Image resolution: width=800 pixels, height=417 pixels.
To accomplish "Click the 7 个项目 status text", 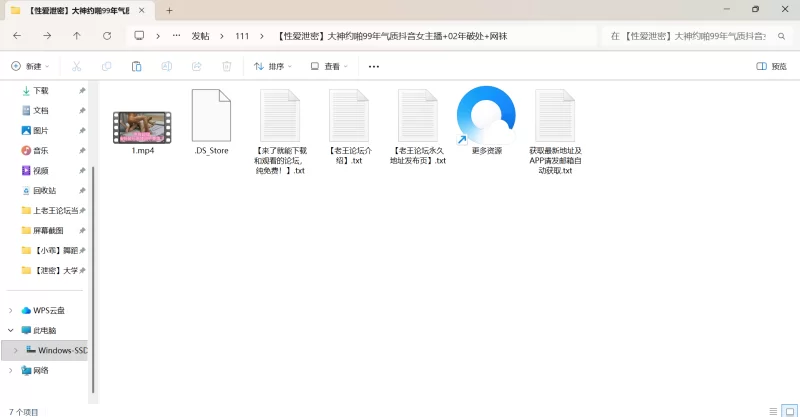I will tap(23, 412).
